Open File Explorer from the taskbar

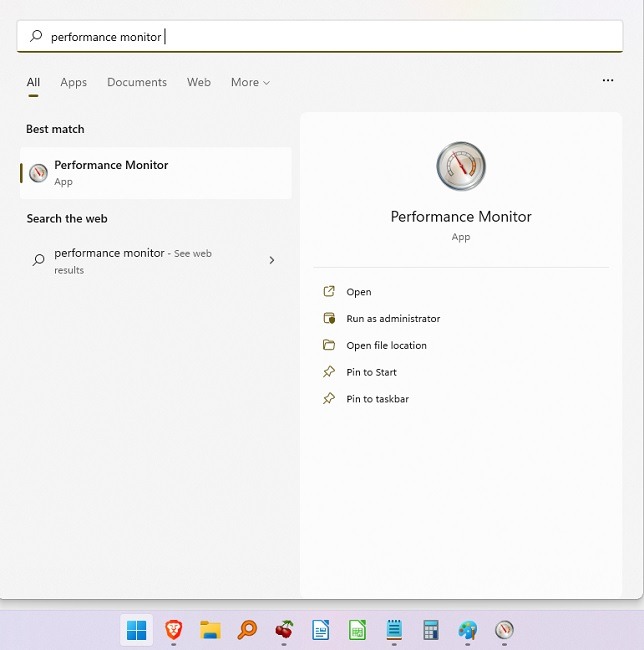click(211, 630)
